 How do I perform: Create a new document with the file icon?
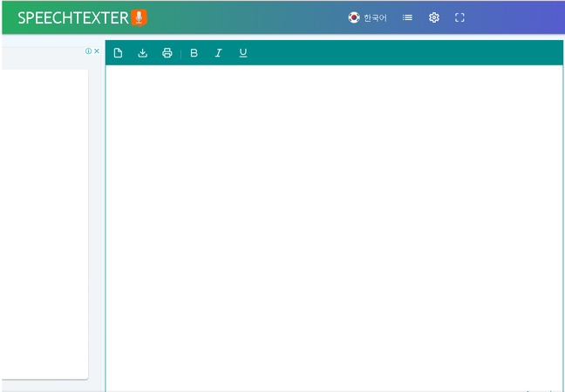coord(119,53)
